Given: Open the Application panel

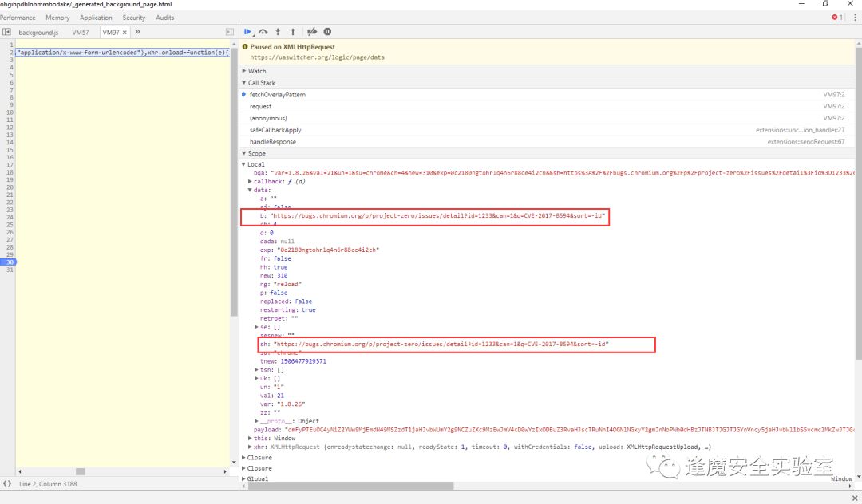Looking at the screenshot, I should click(x=96, y=18).
